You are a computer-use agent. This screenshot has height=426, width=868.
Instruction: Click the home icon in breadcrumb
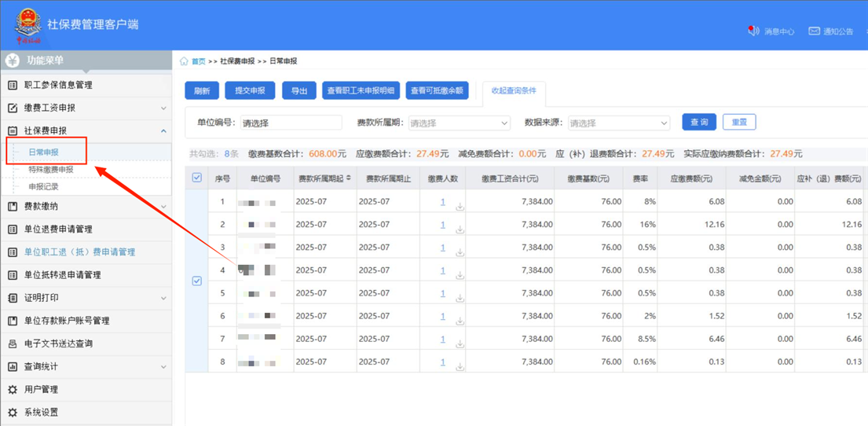click(x=185, y=61)
